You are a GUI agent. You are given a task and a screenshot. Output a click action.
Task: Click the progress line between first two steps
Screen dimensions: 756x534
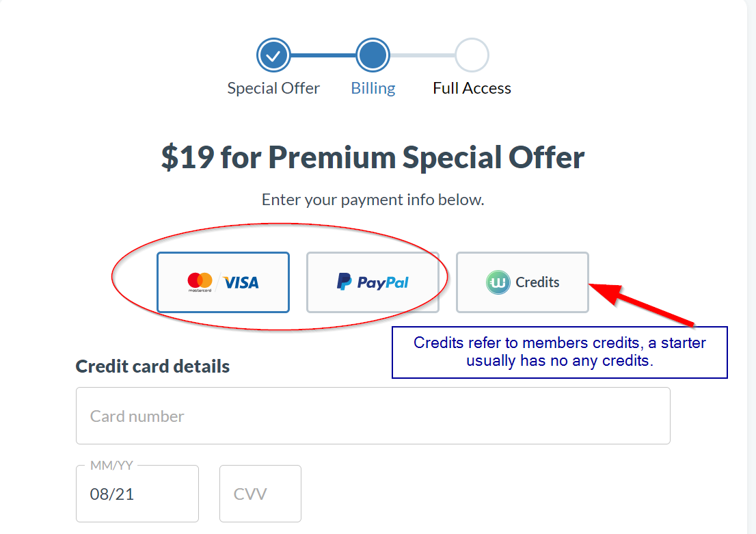(x=323, y=55)
